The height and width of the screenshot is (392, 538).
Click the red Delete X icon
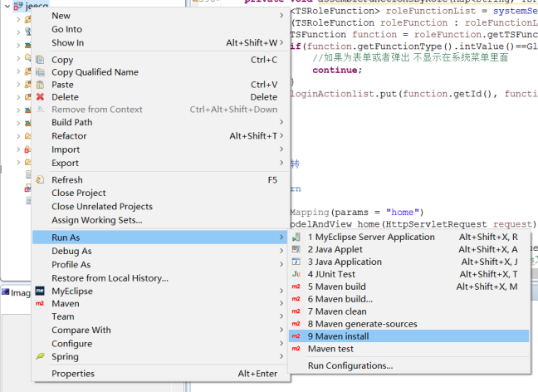pyautogui.click(x=40, y=97)
